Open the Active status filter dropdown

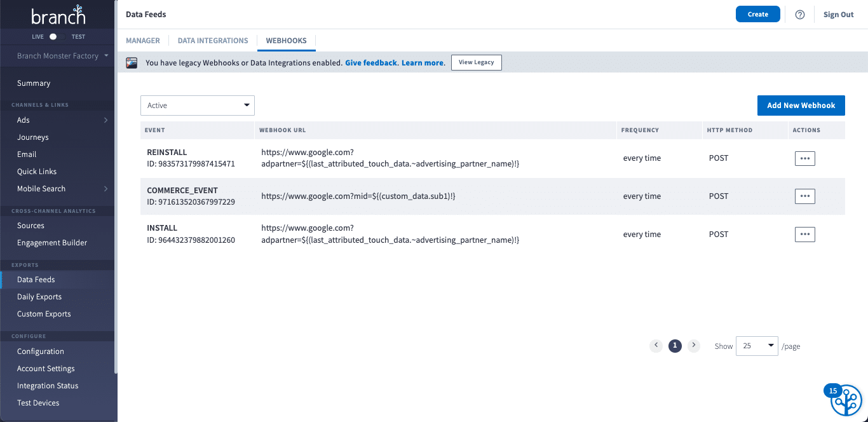pyautogui.click(x=197, y=105)
